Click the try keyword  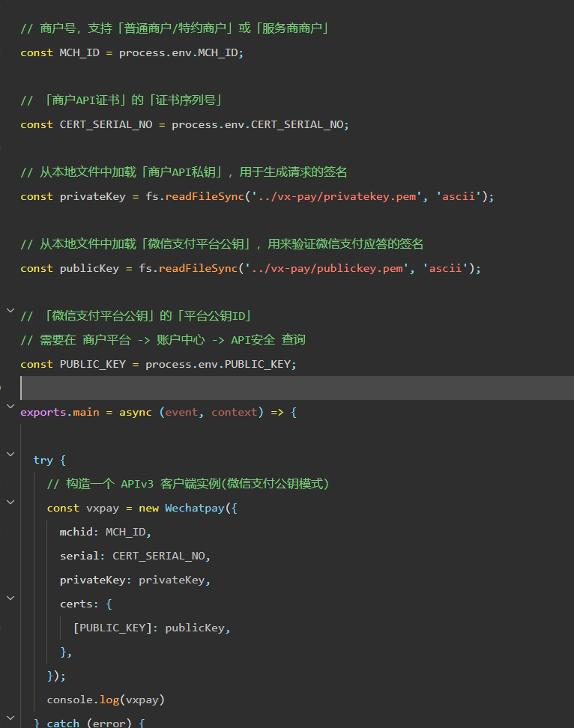[x=43, y=460]
